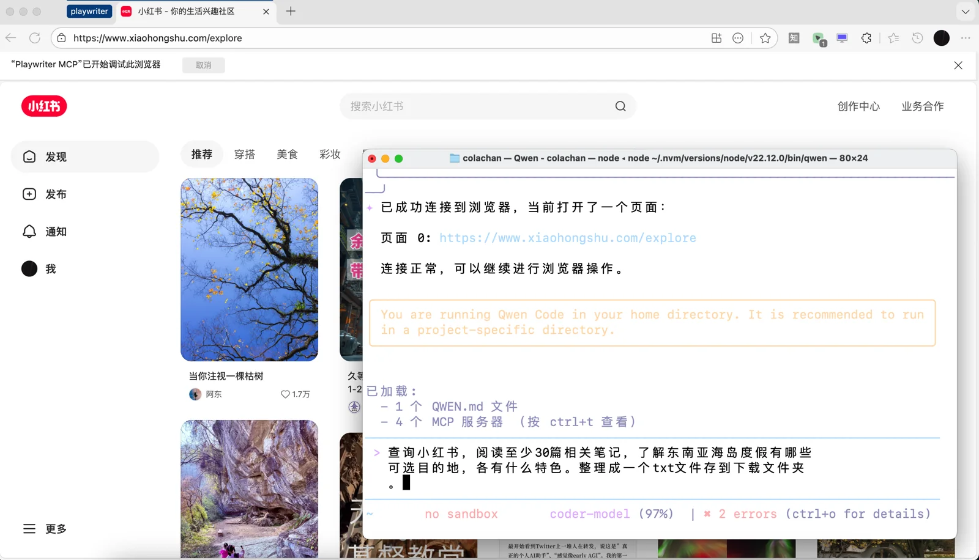Select the 穿搭 category tab

(244, 155)
